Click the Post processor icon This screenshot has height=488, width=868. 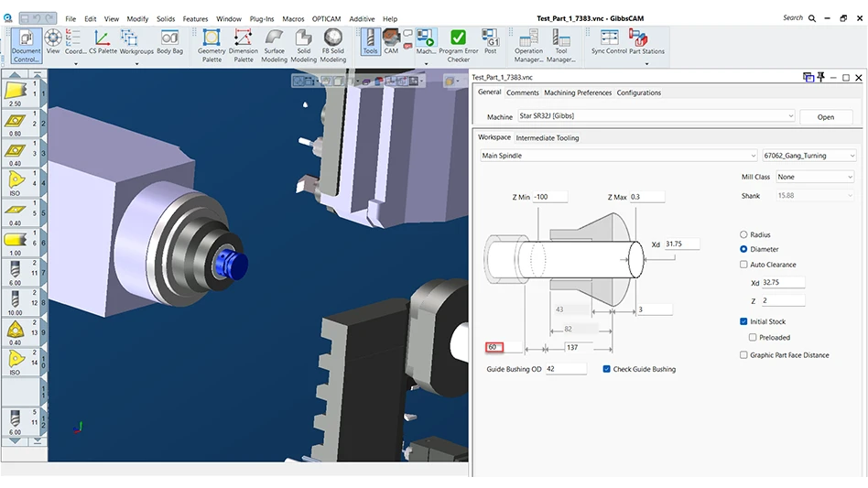point(491,42)
